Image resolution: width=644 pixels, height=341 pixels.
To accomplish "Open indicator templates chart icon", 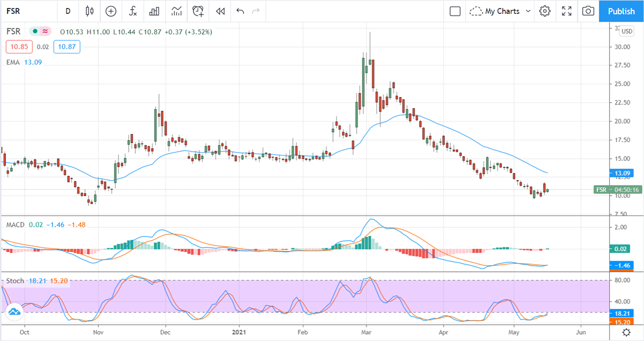I will pos(177,11).
